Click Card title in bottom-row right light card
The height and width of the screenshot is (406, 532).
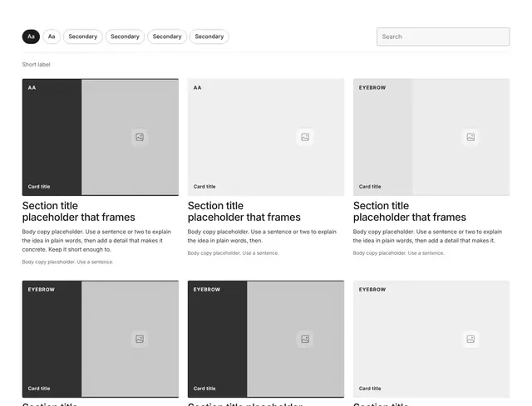[x=370, y=389]
